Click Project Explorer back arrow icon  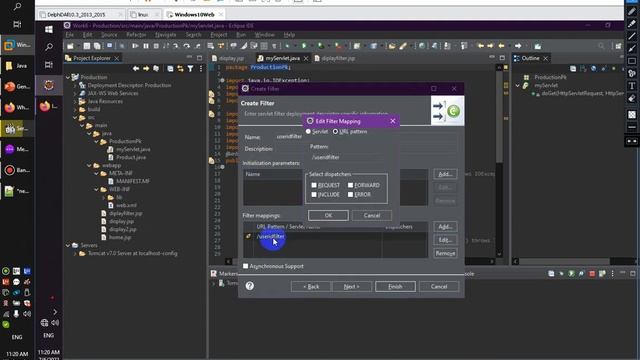point(136,69)
